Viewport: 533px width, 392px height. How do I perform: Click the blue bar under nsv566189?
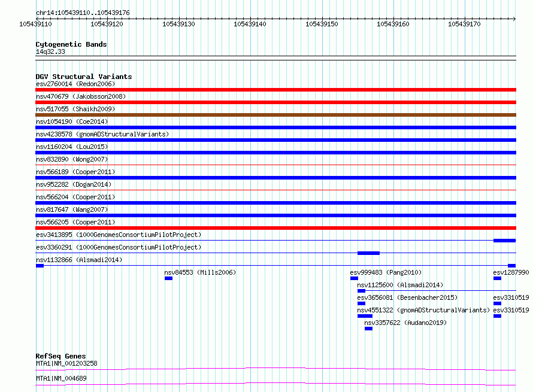point(275,178)
